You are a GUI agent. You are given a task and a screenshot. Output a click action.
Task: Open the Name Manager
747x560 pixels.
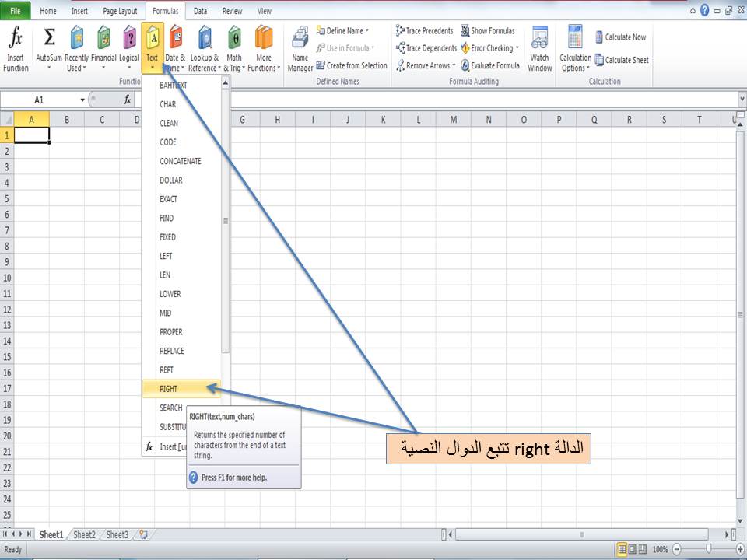pos(300,50)
